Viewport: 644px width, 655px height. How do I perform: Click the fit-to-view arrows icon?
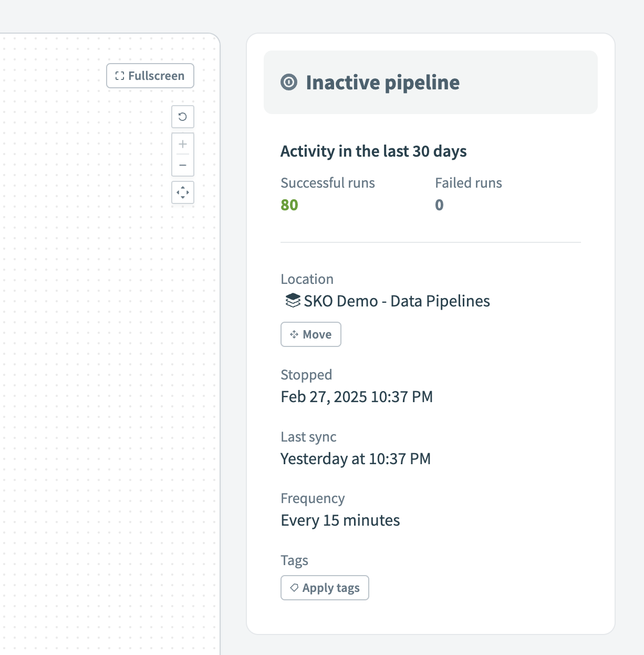click(182, 193)
